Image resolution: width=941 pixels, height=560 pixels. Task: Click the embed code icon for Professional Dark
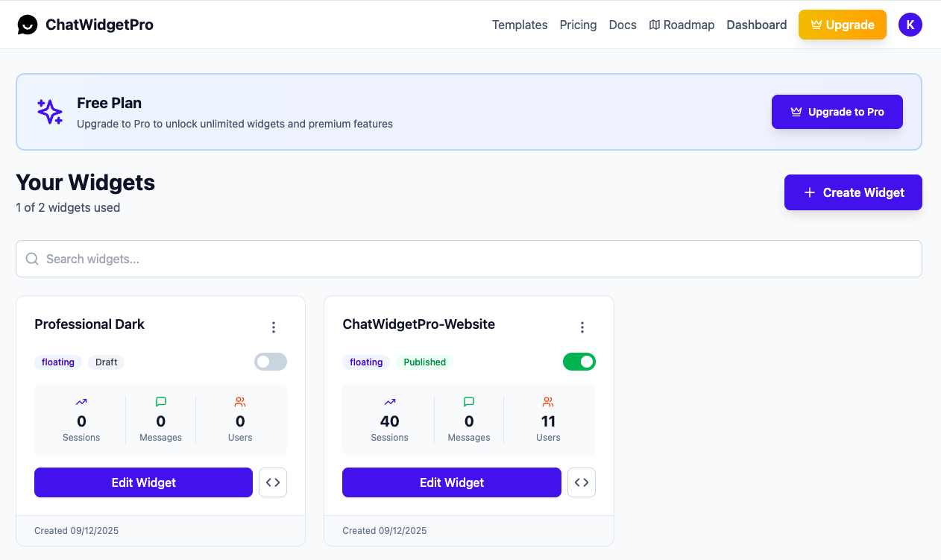(273, 482)
